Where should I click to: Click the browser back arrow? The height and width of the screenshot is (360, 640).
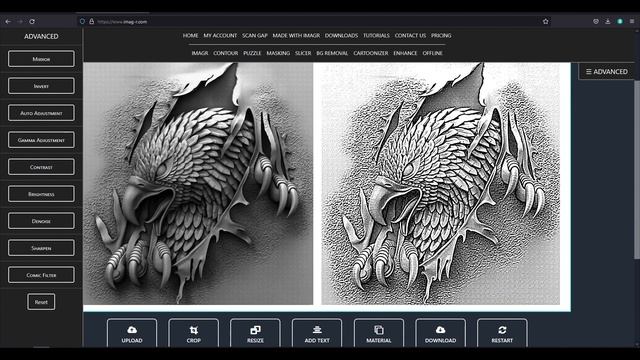point(8,22)
